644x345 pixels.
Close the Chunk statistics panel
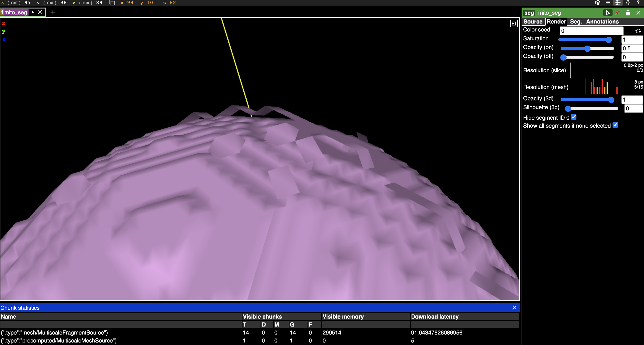tap(514, 308)
